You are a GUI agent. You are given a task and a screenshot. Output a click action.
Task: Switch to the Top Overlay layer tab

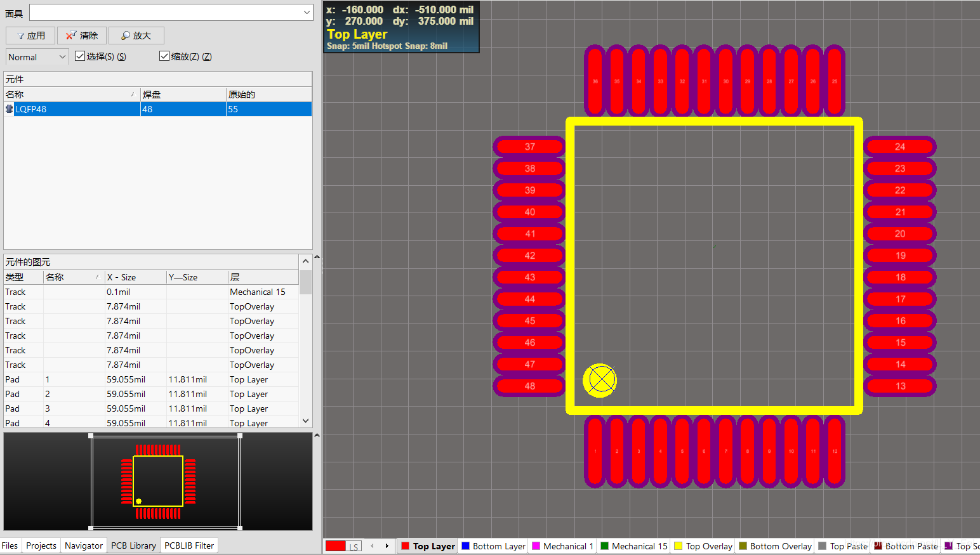point(703,546)
